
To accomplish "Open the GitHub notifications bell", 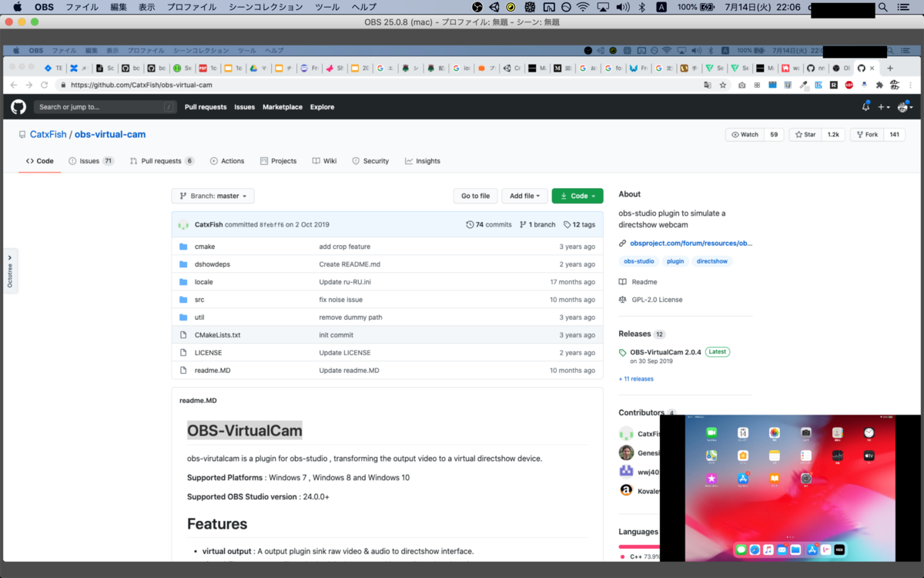I will [x=865, y=107].
